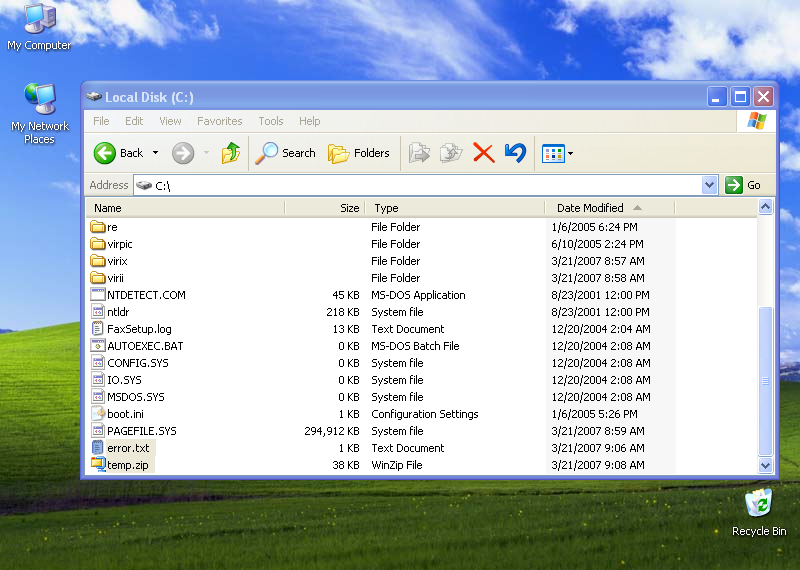Screen dimensions: 800x570
Task: Select the NTDETECT.COM file icon
Action: (97, 294)
